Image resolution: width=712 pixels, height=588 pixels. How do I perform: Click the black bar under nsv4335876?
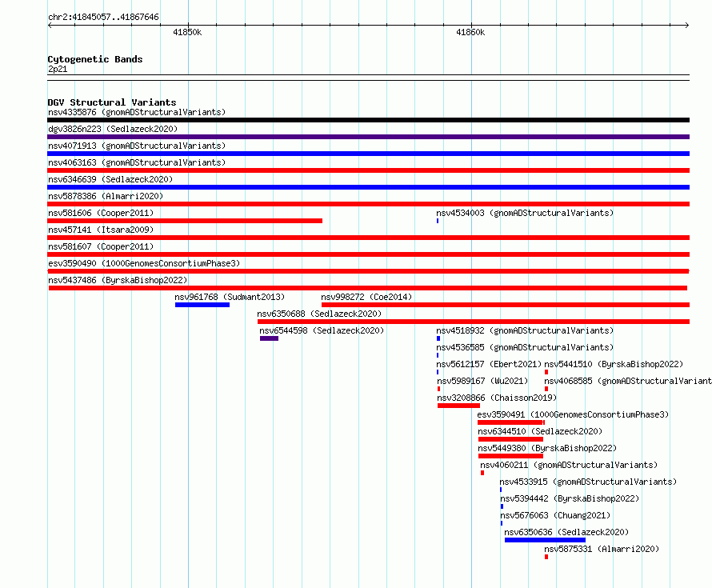(368, 120)
